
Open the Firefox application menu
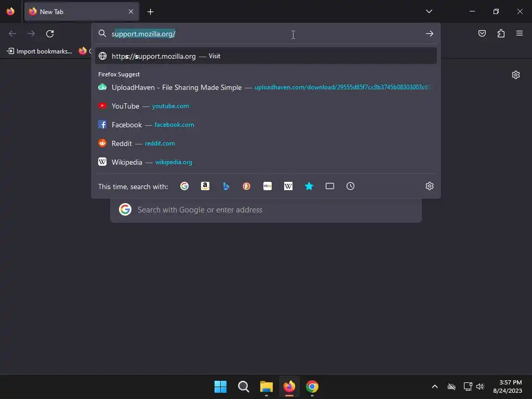coord(519,33)
